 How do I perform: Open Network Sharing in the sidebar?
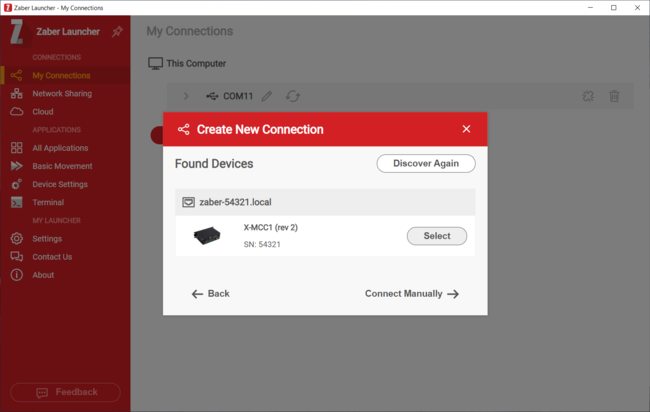click(61, 94)
